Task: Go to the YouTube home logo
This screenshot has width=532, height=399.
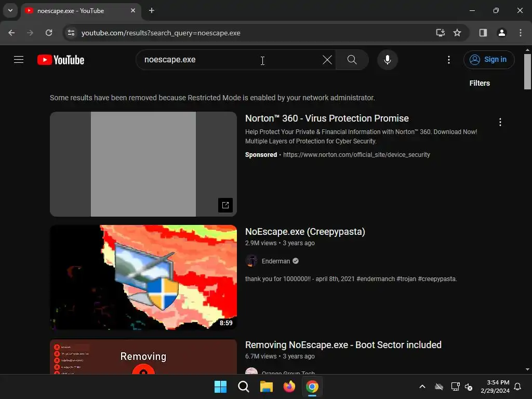Action: pos(61,60)
